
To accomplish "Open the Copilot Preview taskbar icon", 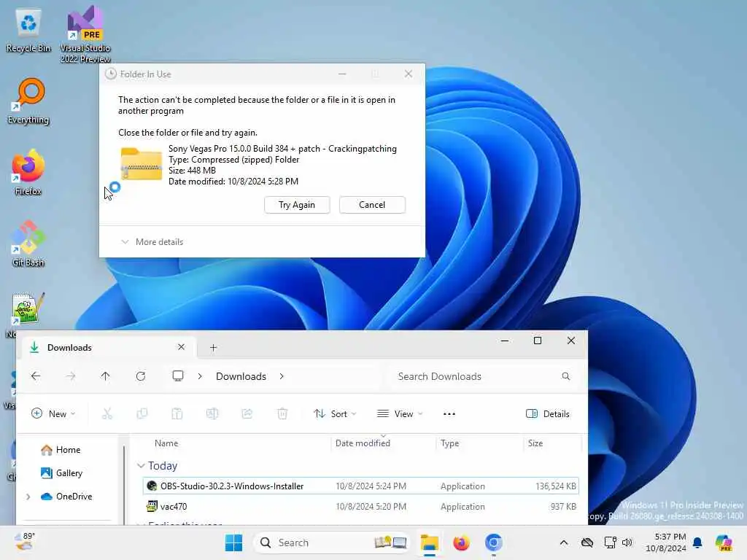I will click(724, 542).
